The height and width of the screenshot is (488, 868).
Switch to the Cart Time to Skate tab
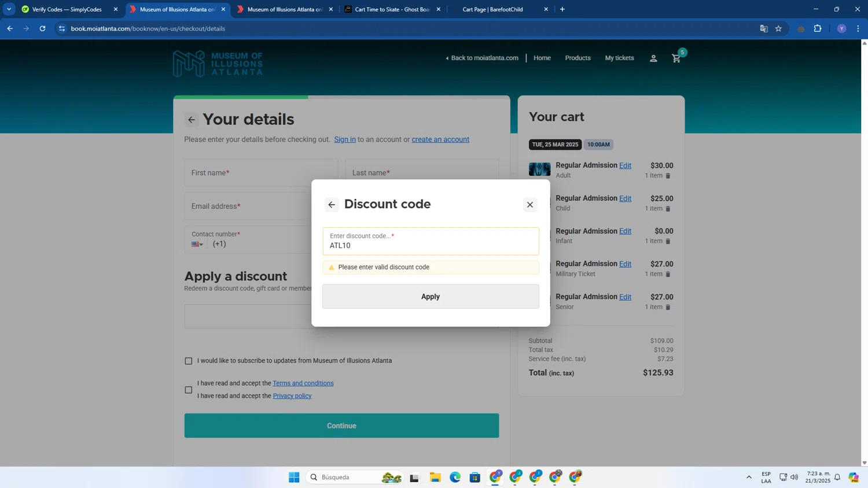point(392,9)
